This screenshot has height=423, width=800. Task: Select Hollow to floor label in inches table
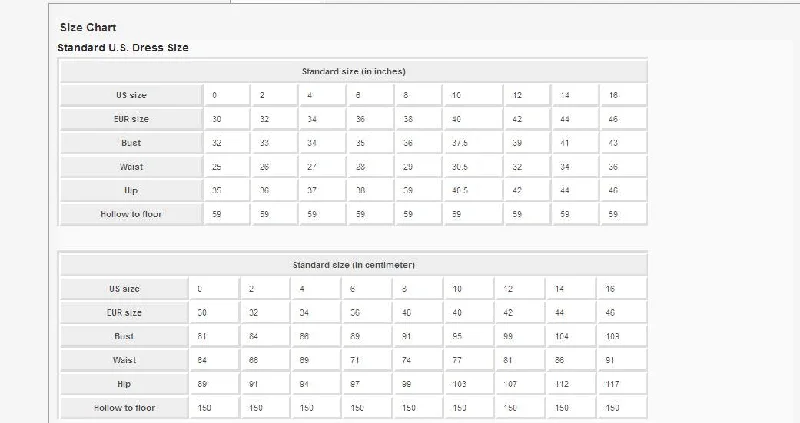(131, 214)
